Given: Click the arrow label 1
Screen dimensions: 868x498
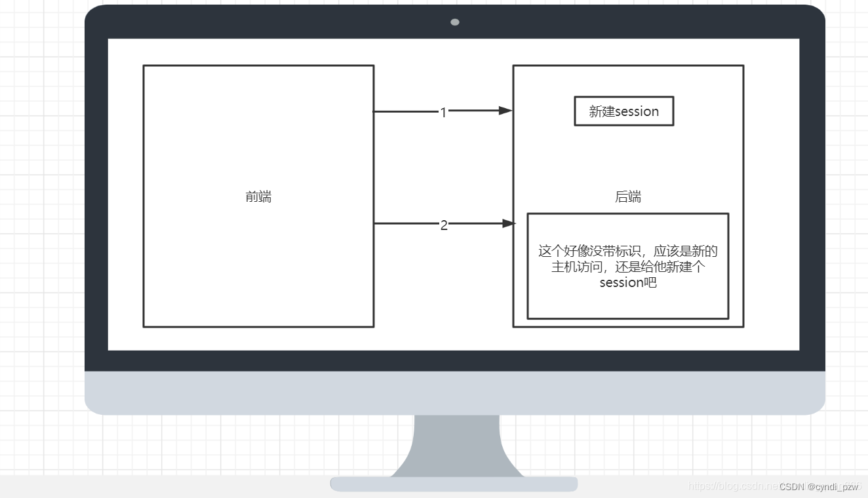Looking at the screenshot, I should pyautogui.click(x=443, y=113).
